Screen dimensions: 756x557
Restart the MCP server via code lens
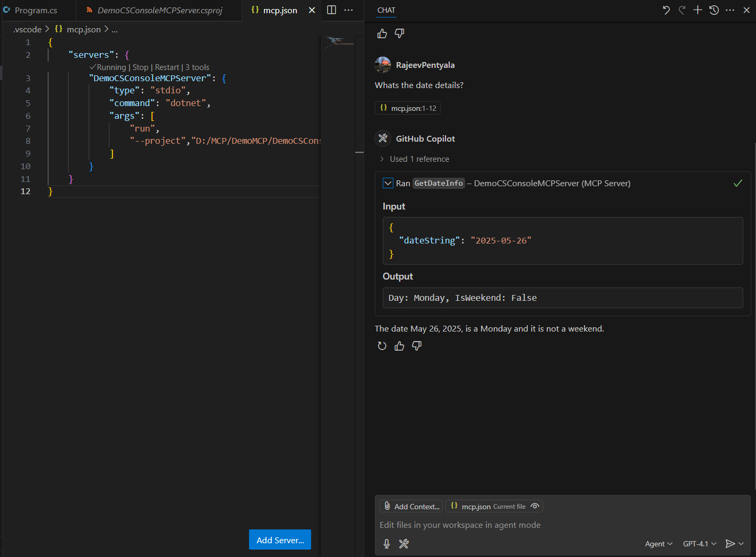167,67
